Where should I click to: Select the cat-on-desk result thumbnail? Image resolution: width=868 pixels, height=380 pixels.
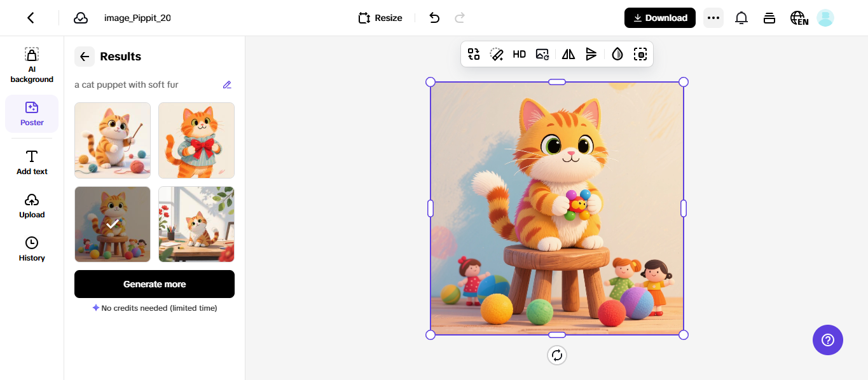pos(196,224)
